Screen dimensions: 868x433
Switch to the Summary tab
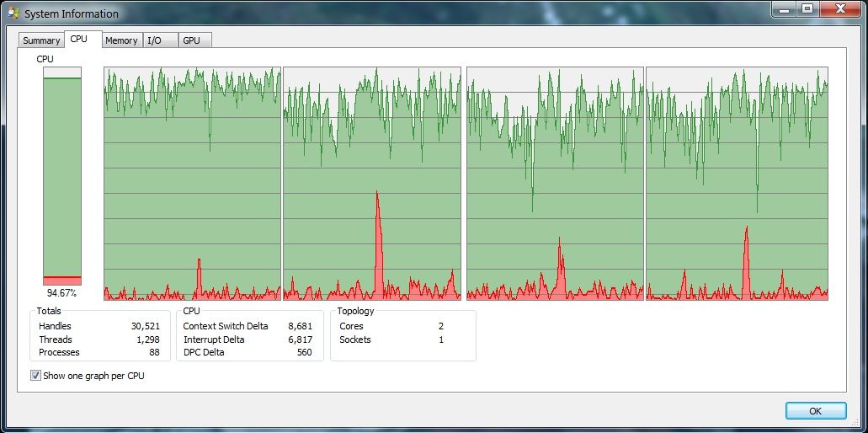tap(41, 40)
